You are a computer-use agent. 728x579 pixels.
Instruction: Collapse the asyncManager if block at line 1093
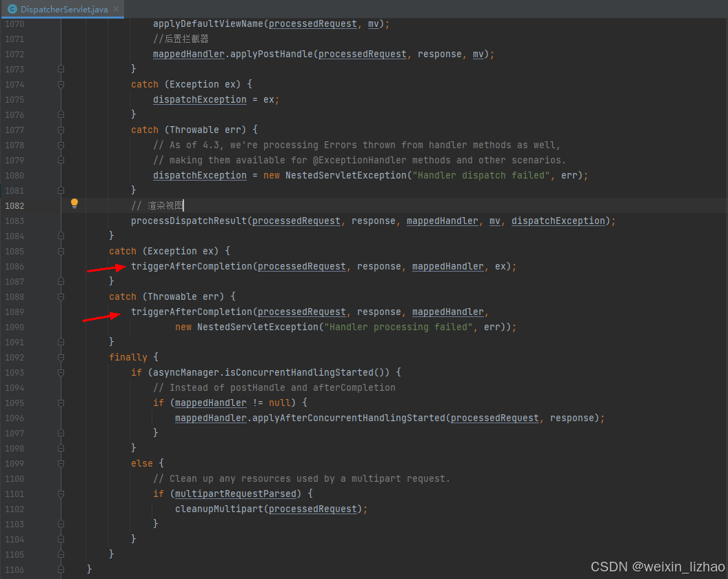(61, 372)
